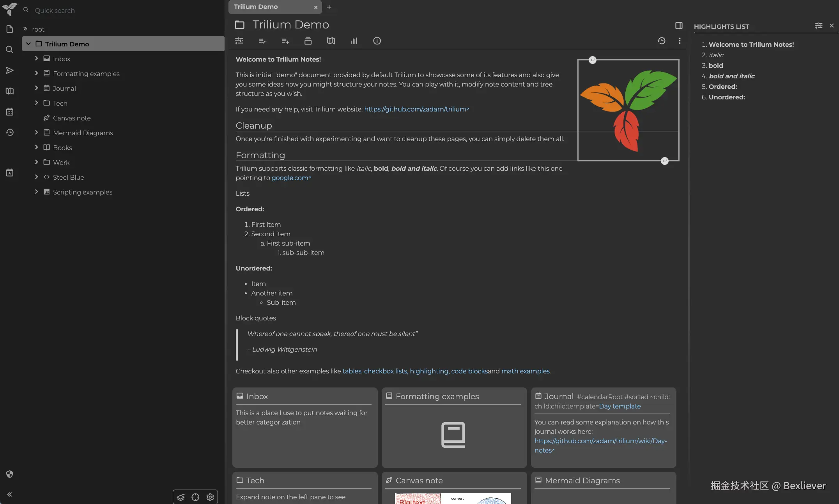Click the new note icon in left launcher
The image size is (839, 504).
pyautogui.click(x=10, y=29)
